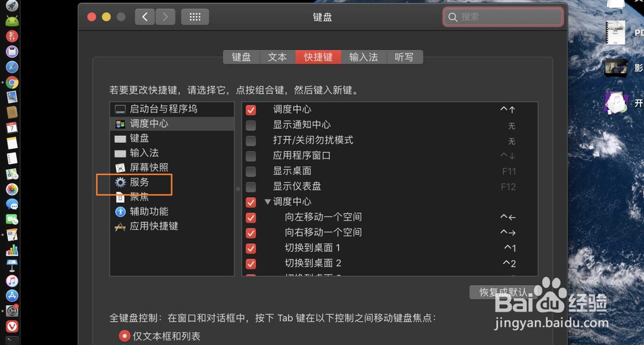
Task: Open Maps app in the Dock
Action: (x=12, y=174)
